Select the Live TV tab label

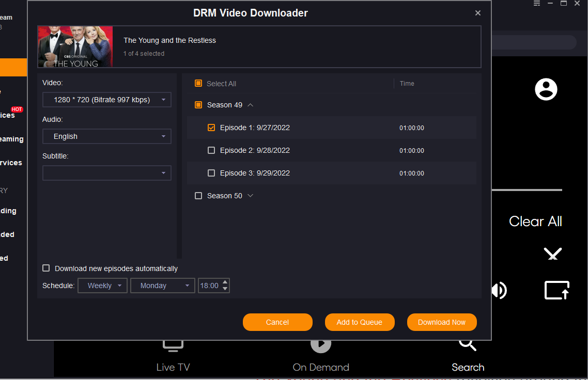[x=173, y=367]
